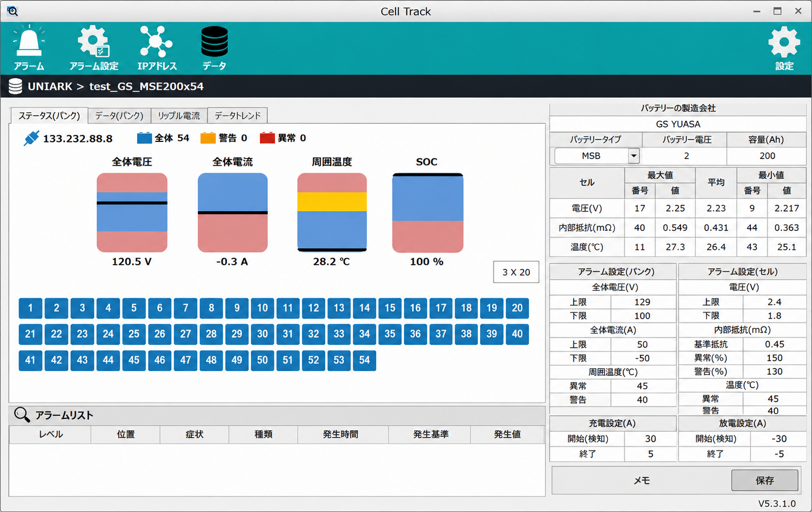Click max voltage value 2.25
The image size is (812, 512).
(675, 208)
